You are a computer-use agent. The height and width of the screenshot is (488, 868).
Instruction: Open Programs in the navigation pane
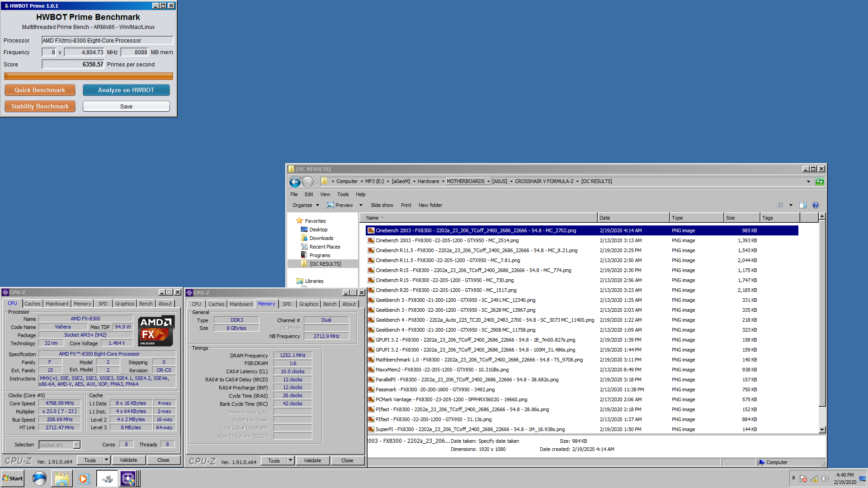click(320, 255)
